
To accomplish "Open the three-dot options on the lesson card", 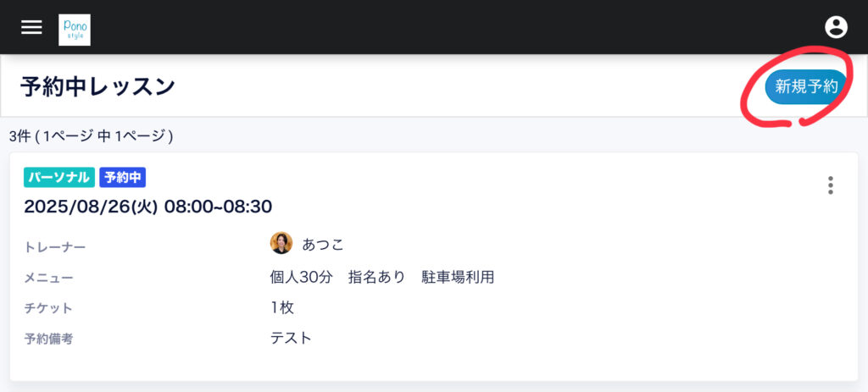I will 831,185.
